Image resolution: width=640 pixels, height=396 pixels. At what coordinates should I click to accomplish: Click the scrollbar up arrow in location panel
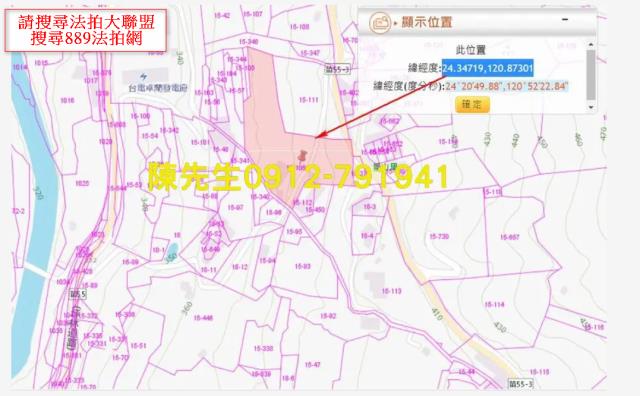click(x=591, y=44)
